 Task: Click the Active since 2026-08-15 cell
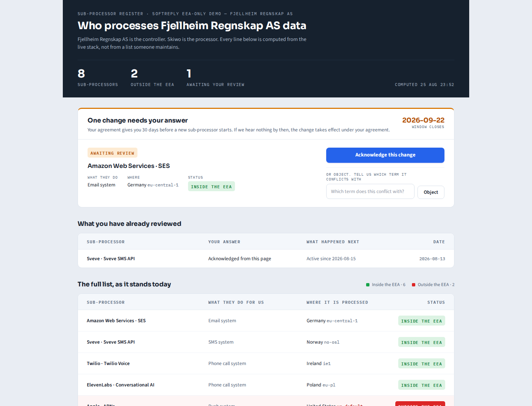pos(331,259)
